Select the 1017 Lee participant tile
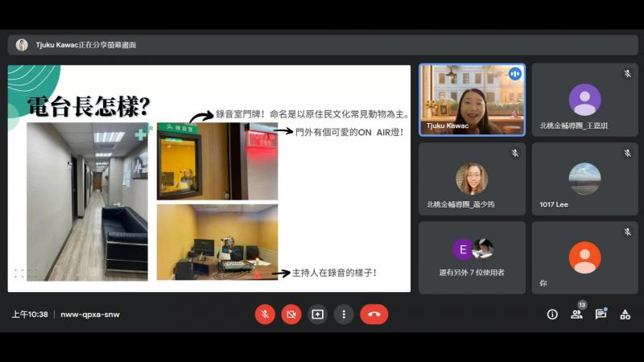The width and height of the screenshot is (644, 362). (x=585, y=179)
